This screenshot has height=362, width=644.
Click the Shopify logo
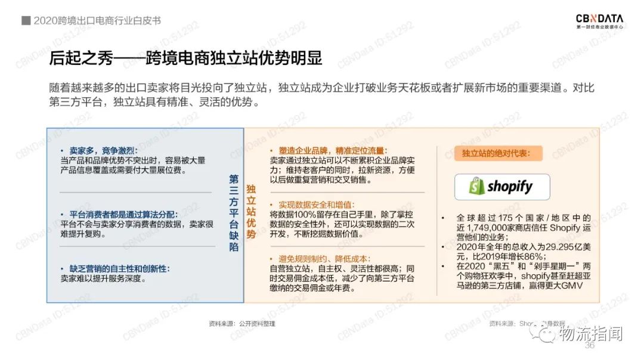click(x=502, y=187)
